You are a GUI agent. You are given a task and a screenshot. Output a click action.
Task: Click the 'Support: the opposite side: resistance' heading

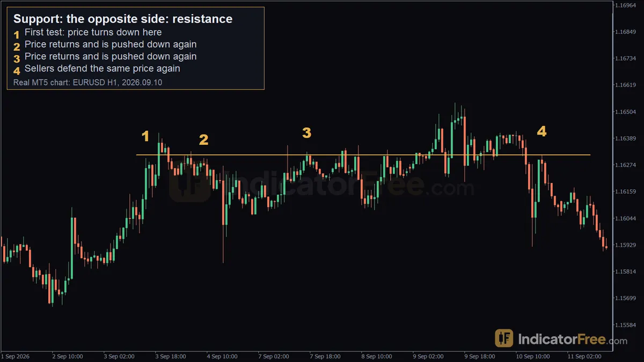click(x=123, y=19)
